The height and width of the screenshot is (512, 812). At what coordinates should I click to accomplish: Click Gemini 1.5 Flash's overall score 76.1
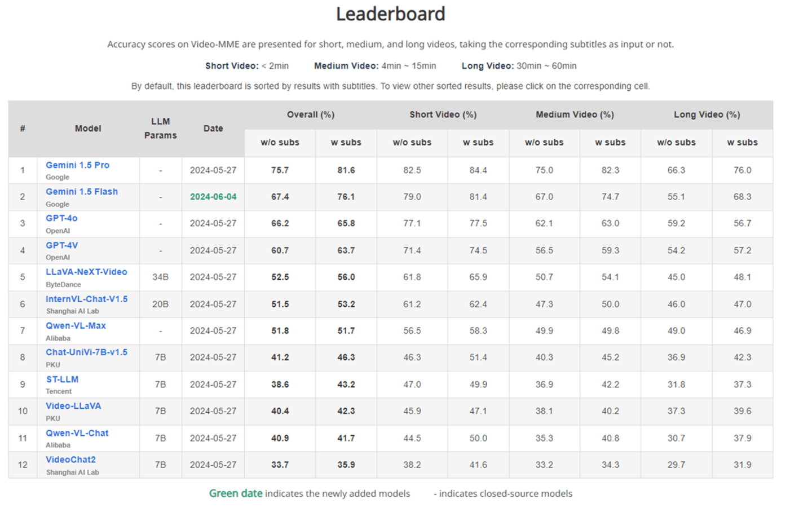pyautogui.click(x=346, y=197)
